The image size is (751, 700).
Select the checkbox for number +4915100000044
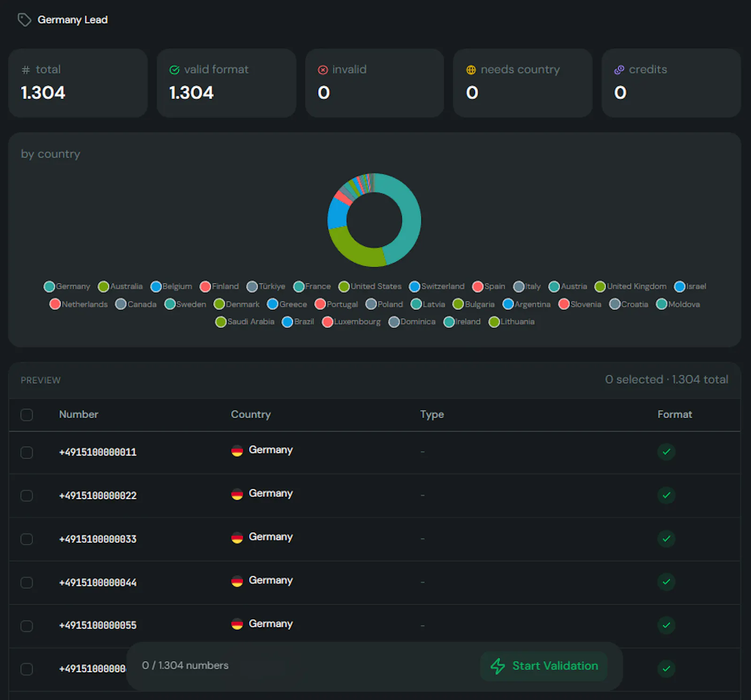(27, 583)
